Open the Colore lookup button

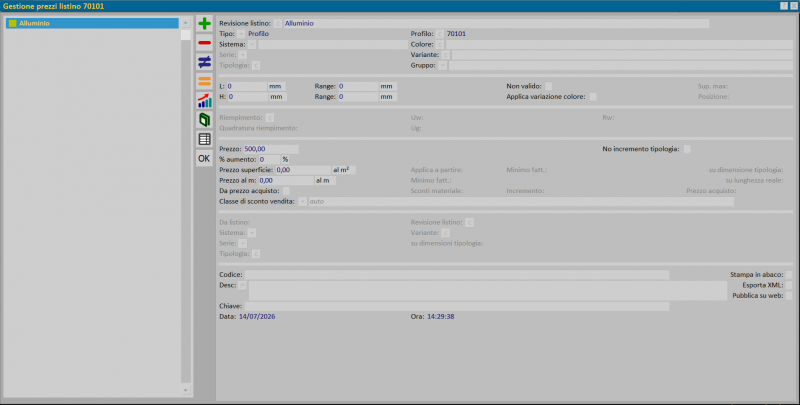click(440, 44)
